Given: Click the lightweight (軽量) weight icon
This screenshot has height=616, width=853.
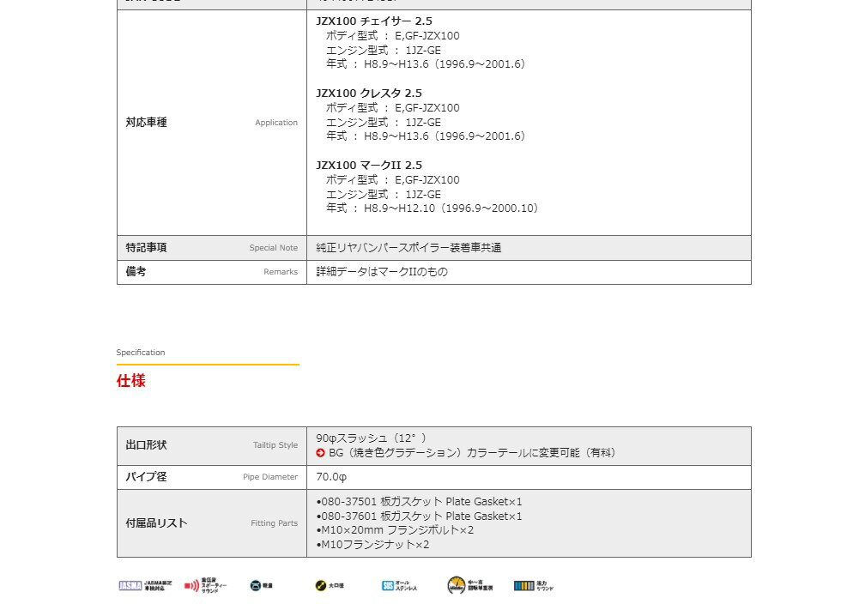Looking at the screenshot, I should [256, 586].
